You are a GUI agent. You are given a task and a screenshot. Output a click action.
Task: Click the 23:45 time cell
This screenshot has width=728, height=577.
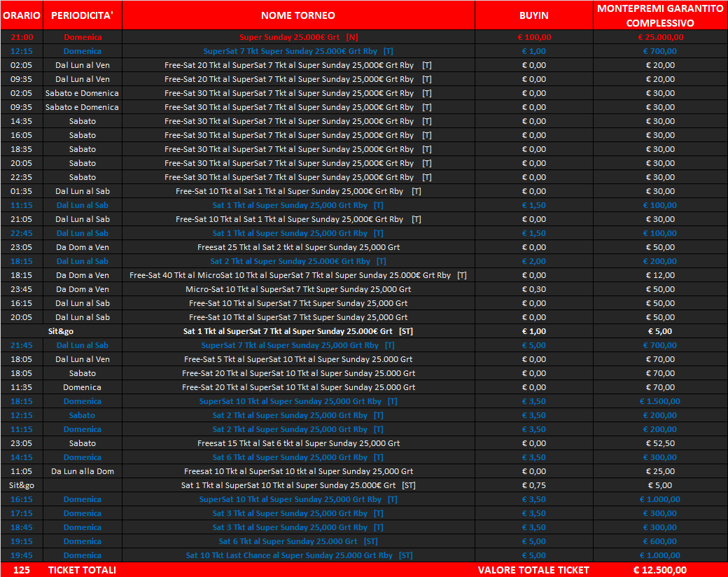coord(22,289)
